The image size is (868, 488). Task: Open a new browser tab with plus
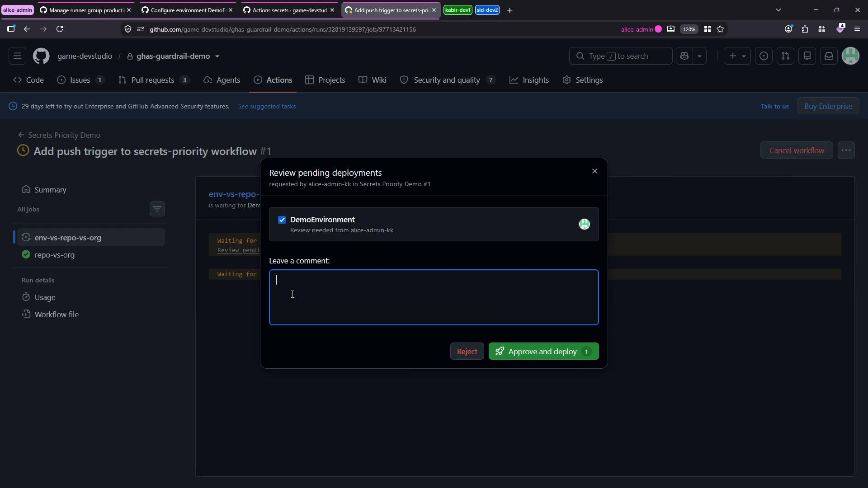click(509, 10)
